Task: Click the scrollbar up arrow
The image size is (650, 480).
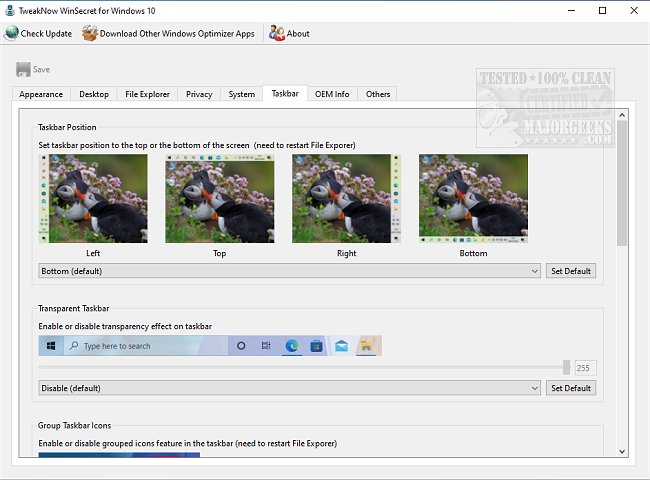Action: pyautogui.click(x=622, y=115)
